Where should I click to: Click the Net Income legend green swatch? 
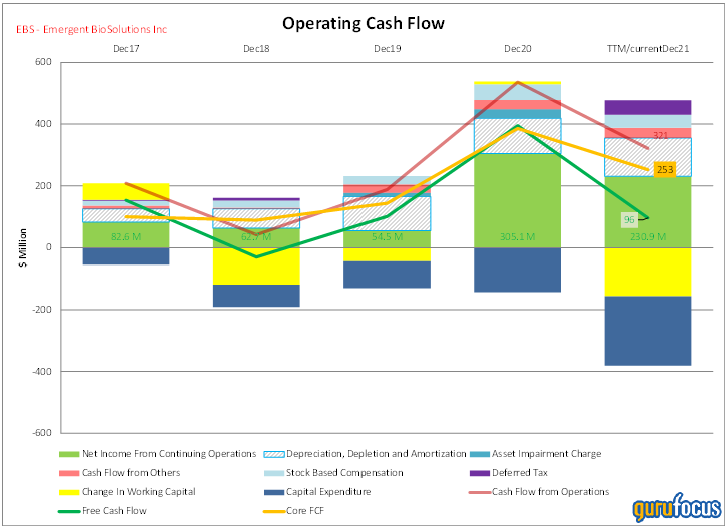pyautogui.click(x=69, y=454)
